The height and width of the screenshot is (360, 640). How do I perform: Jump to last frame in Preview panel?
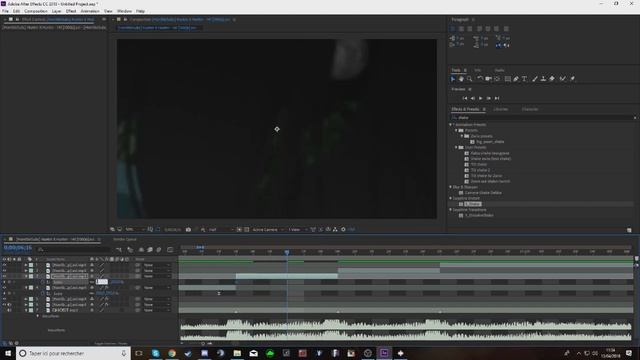(497, 98)
